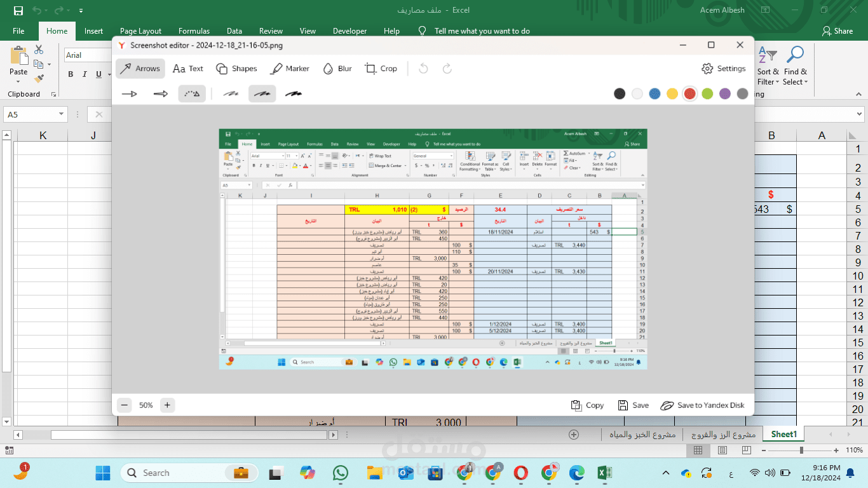Pick the yellow color swatch

click(672, 94)
